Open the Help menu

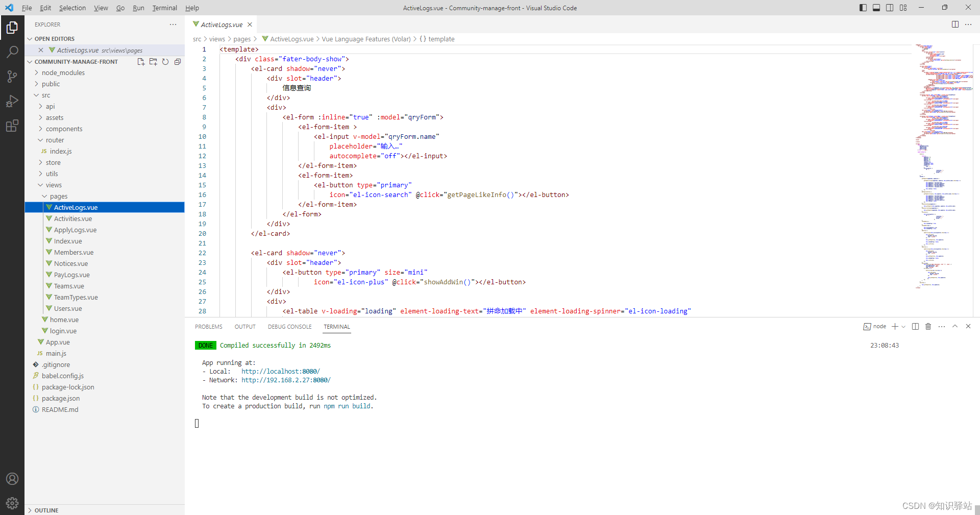coord(192,8)
